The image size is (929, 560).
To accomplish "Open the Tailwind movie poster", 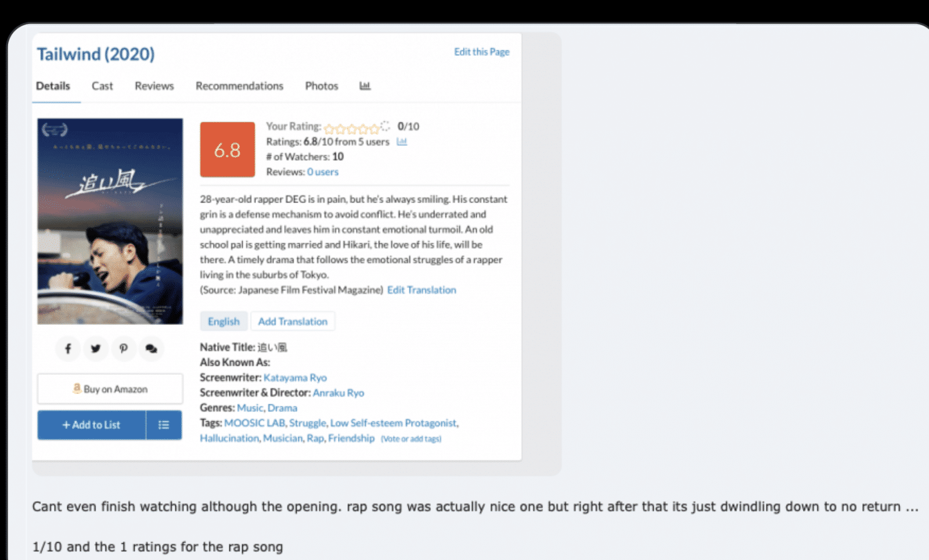I will pos(110,221).
